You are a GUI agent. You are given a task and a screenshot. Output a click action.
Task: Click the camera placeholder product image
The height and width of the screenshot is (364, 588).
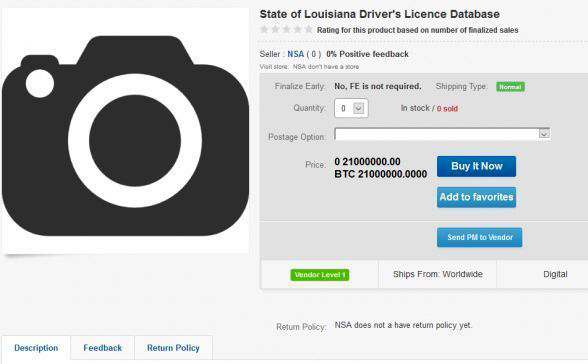pyautogui.click(x=125, y=131)
